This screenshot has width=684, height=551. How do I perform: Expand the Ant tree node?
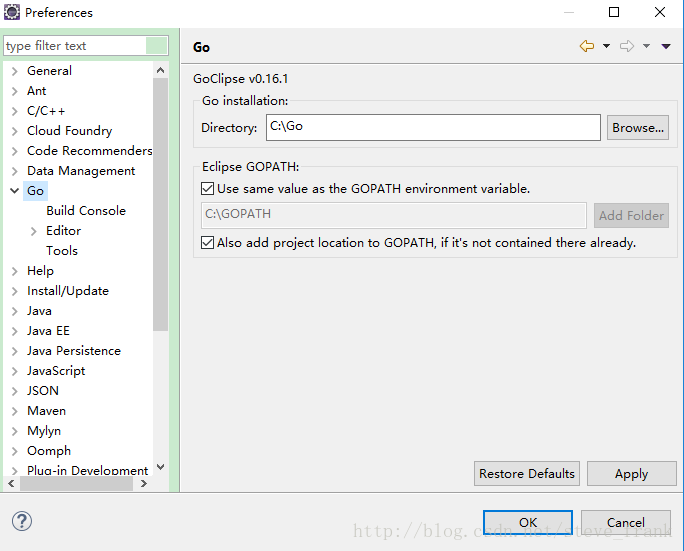click(x=14, y=91)
